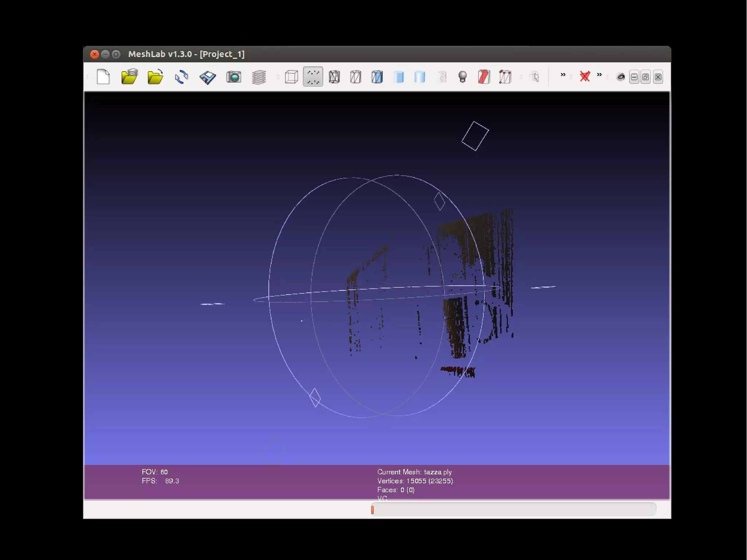The width and height of the screenshot is (747, 560).
Task: Take a snapshot with the camera icon
Action: [233, 77]
